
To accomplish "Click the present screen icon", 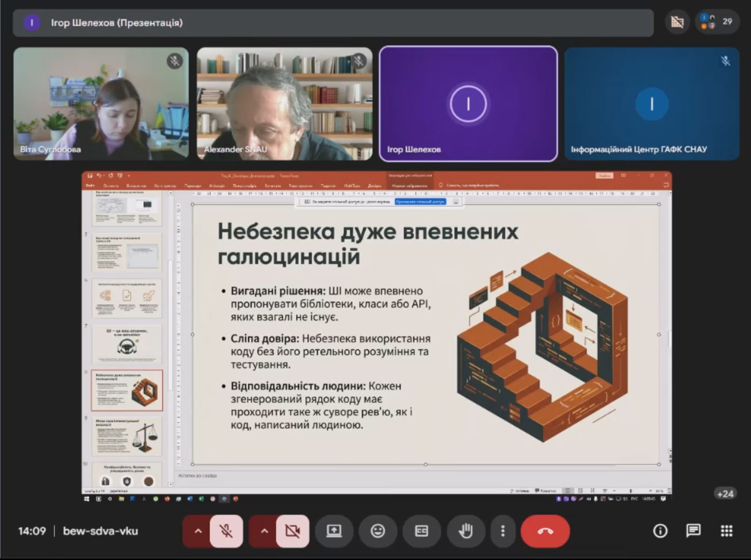I will [x=334, y=531].
